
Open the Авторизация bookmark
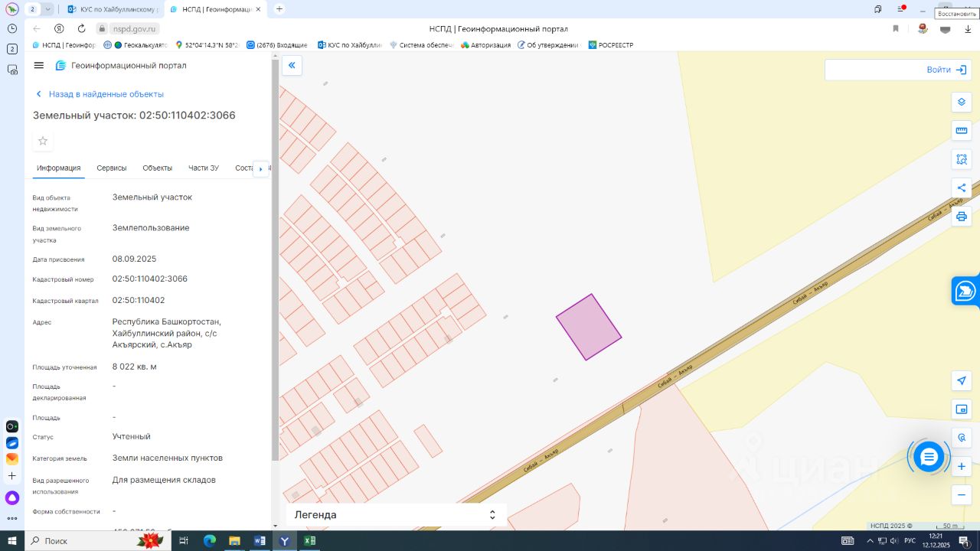tap(485, 45)
